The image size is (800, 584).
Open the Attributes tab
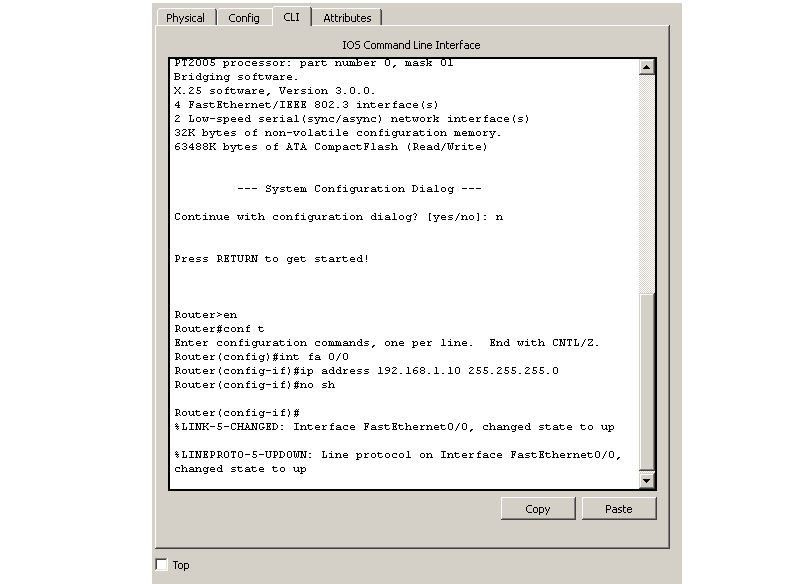[347, 18]
